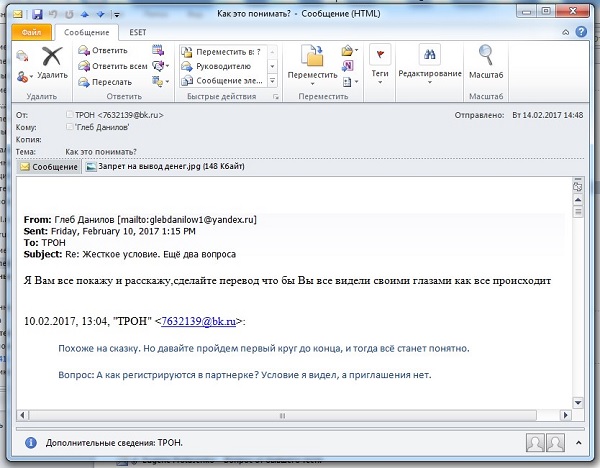Click horizontal scrollbar left arrow
Image resolution: width=600 pixels, height=468 pixels.
22,415
